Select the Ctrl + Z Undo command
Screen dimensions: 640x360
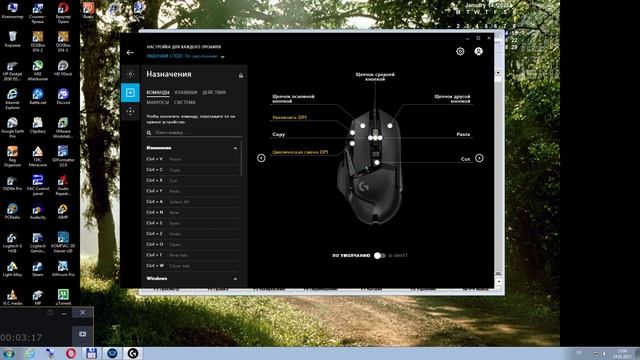click(192, 233)
